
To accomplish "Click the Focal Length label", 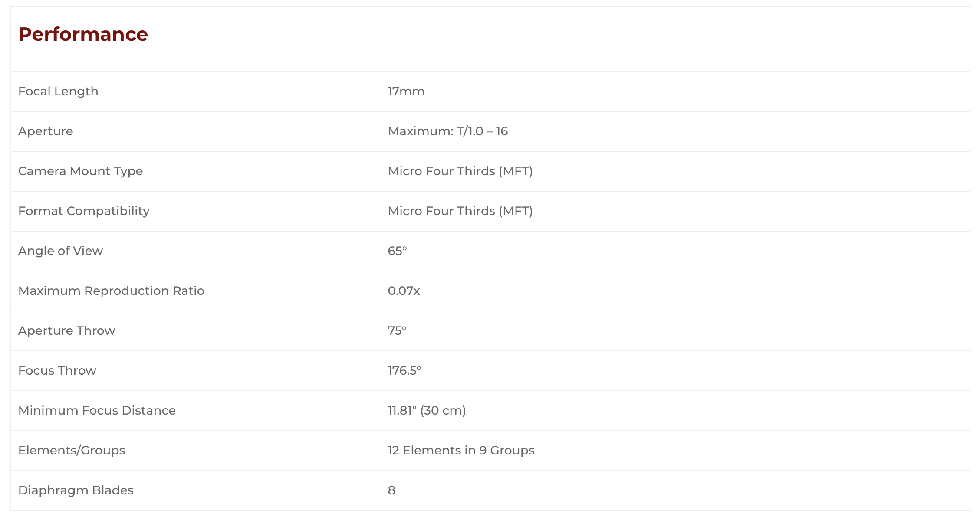I will point(58,92).
